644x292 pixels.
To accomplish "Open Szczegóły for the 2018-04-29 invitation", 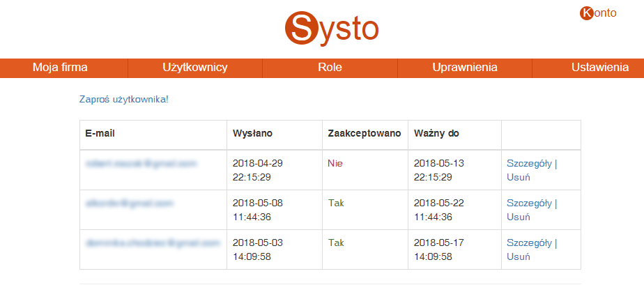I will 530,164.
